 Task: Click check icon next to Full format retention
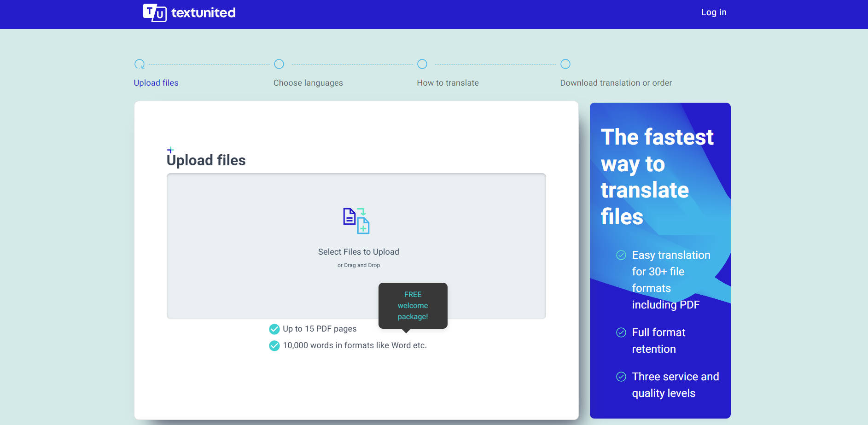click(x=621, y=332)
